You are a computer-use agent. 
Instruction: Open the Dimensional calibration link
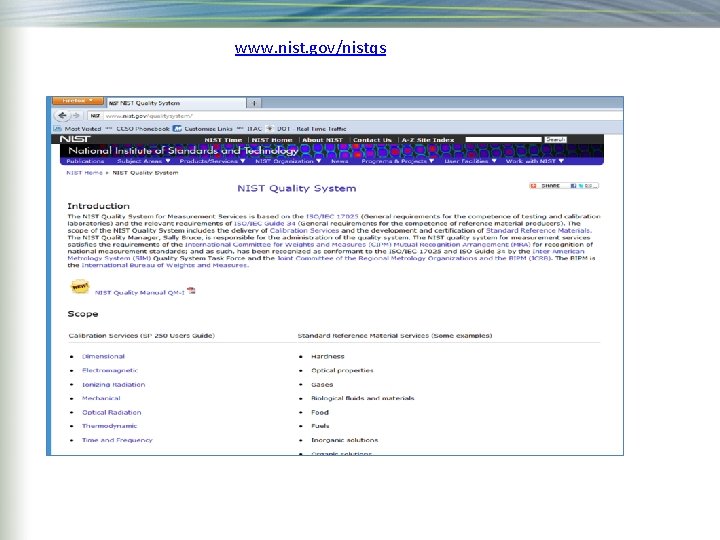pos(103,356)
